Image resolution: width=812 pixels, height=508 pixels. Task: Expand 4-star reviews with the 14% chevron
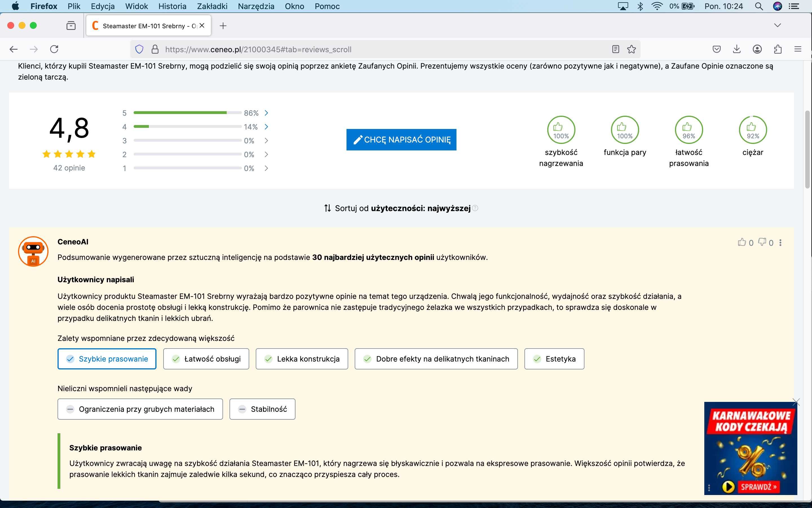tap(266, 127)
